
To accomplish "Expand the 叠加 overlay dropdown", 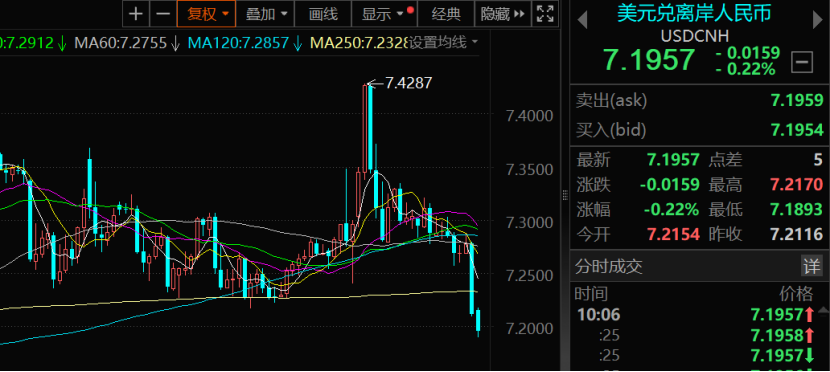I will (x=265, y=14).
